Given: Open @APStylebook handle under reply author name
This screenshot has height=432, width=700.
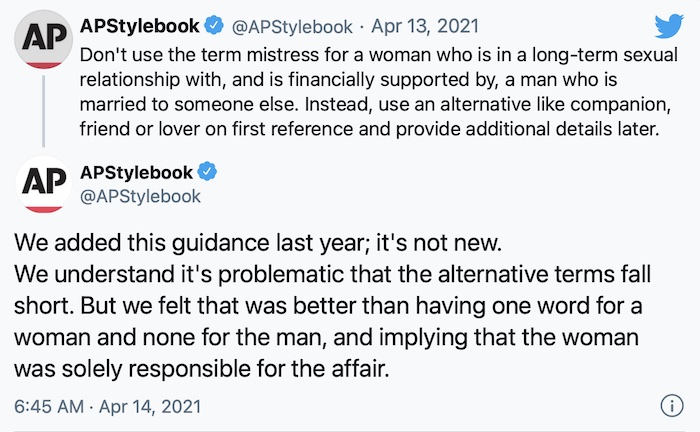Looking at the screenshot, I should pyautogui.click(x=140, y=196).
